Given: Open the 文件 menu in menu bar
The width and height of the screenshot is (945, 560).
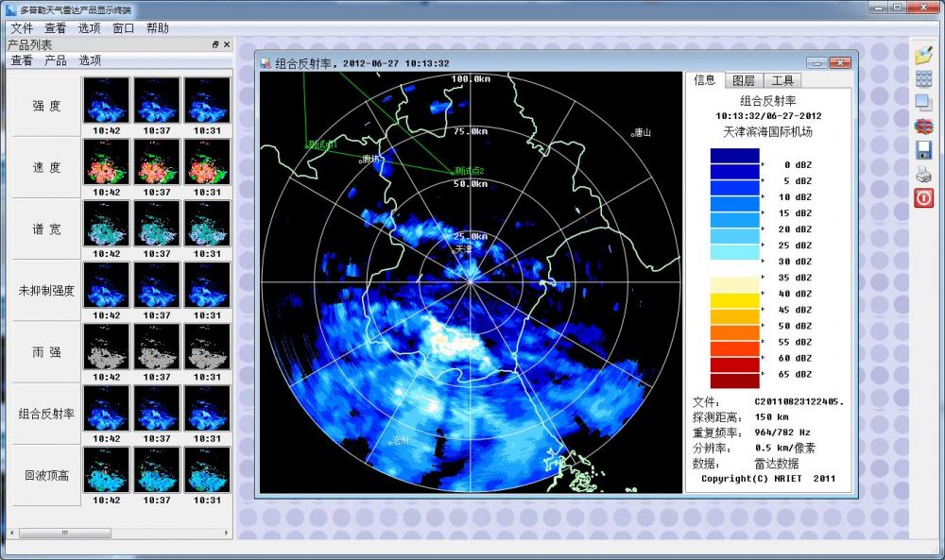Looking at the screenshot, I should click(22, 28).
